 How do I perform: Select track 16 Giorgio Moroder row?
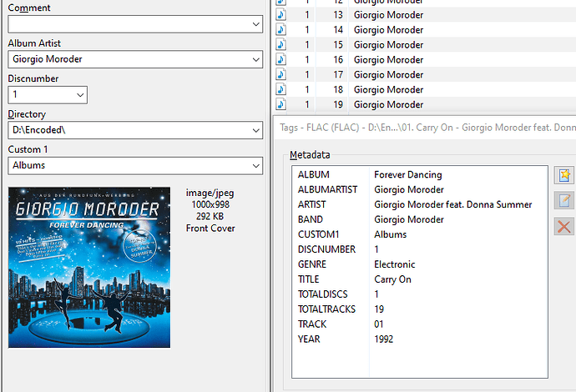426,60
